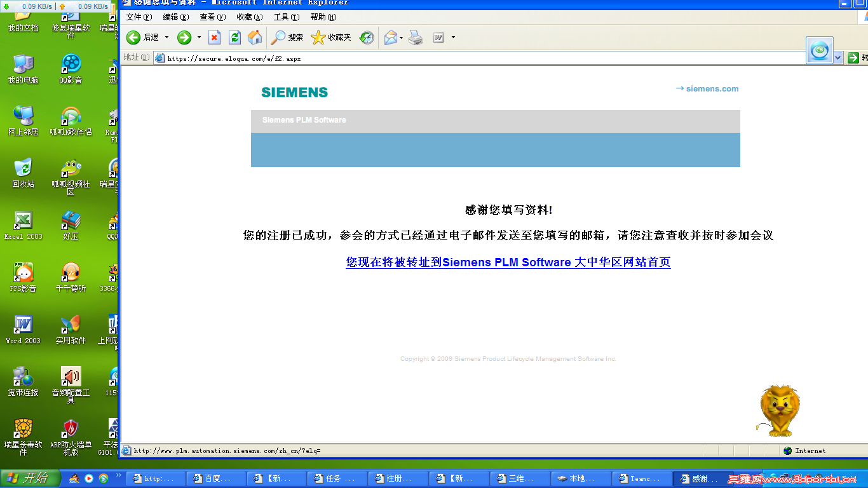Image resolution: width=868 pixels, height=488 pixels.
Task: Select the PPS影音 desktop shortcut
Action: coord(24,277)
